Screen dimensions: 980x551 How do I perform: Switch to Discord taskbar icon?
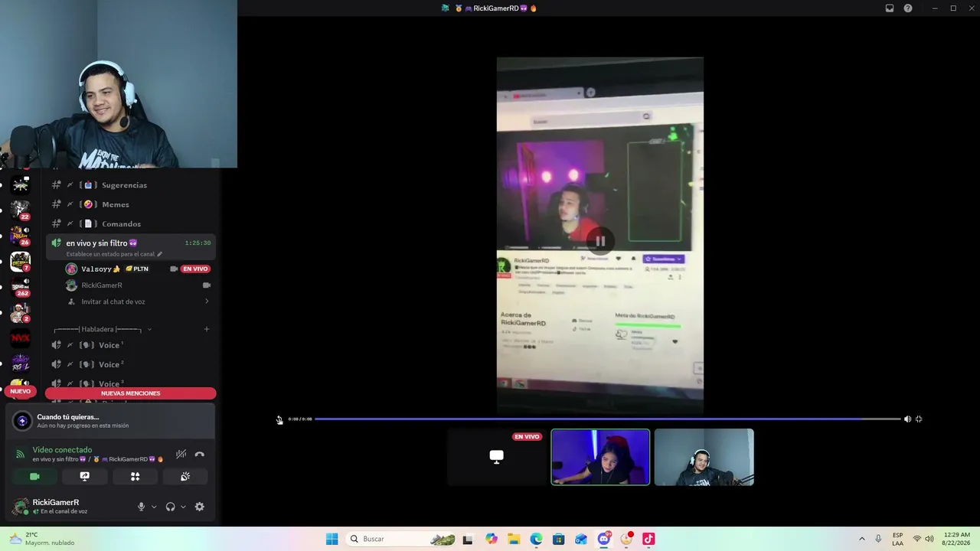604,539
